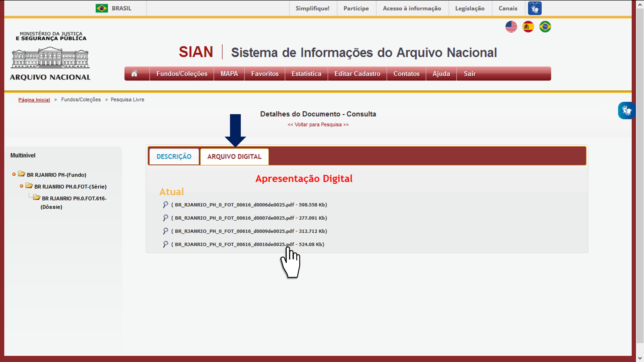Open the VLibras widget on the right edge
Viewport: 644px width, 362px height.
click(x=627, y=110)
